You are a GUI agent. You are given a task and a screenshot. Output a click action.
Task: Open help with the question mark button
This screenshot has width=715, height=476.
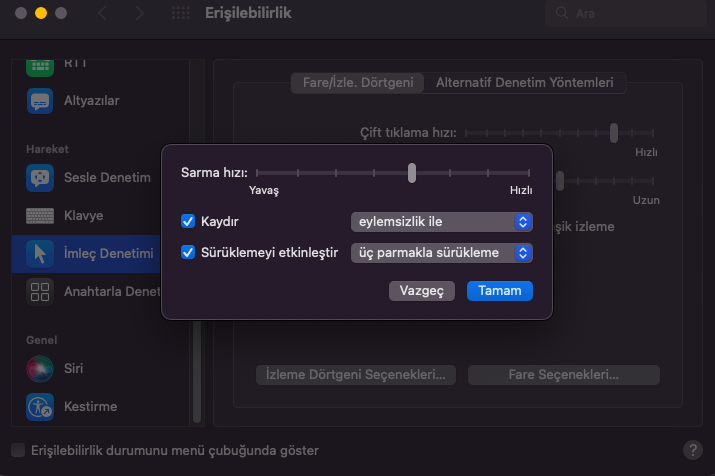pos(693,450)
